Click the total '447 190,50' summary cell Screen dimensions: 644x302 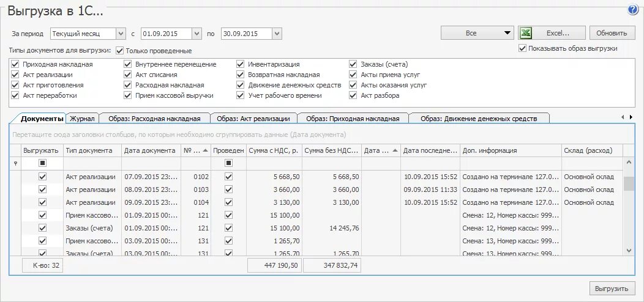(275, 265)
